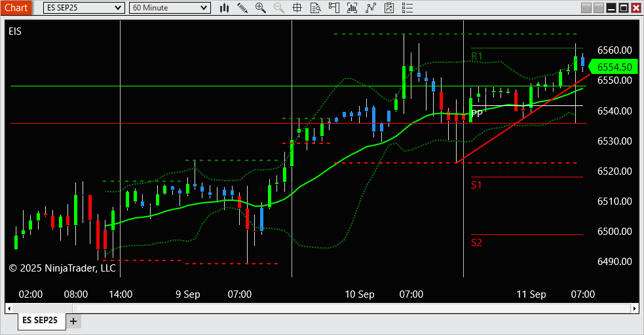The width and height of the screenshot is (644, 335).
Task: Click the horizontal scrollbar right arrow
Action: click(635, 308)
